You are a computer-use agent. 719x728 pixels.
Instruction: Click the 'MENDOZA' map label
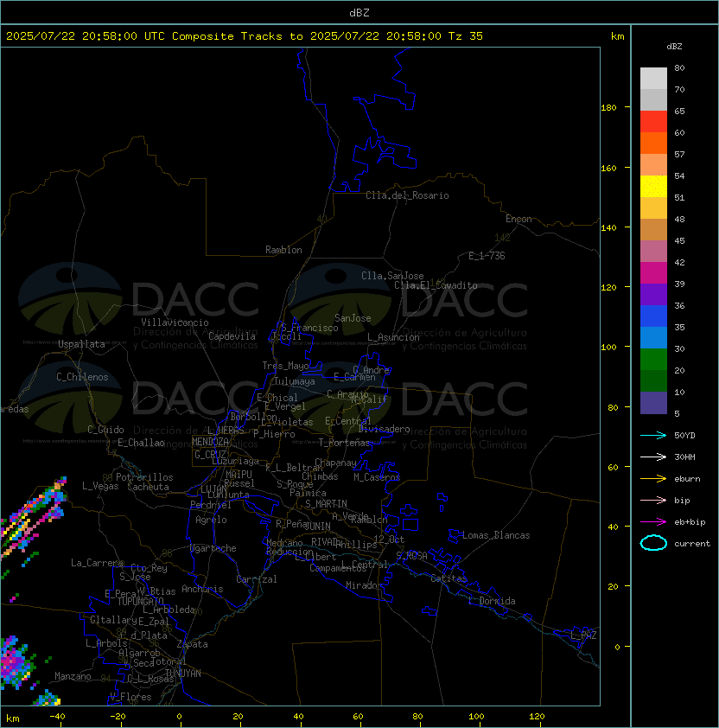pos(210,442)
